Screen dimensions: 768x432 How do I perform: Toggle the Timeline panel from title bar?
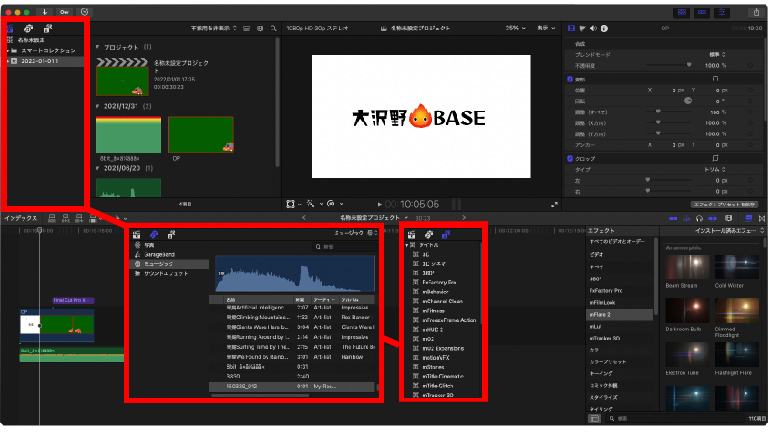[x=702, y=12]
